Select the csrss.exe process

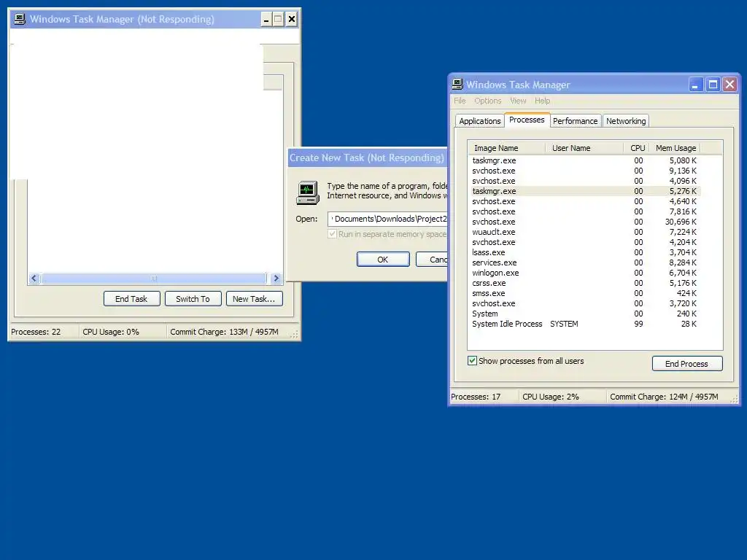[584, 284]
